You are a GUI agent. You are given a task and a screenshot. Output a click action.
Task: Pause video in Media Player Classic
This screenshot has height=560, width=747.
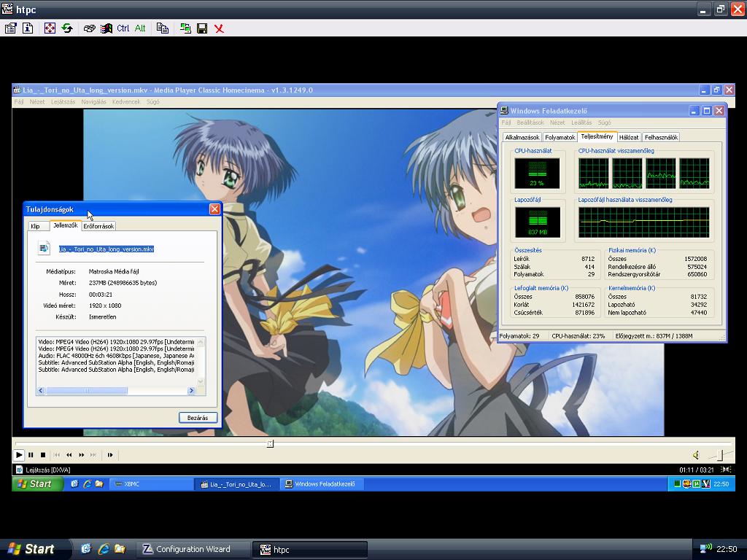tap(31, 455)
